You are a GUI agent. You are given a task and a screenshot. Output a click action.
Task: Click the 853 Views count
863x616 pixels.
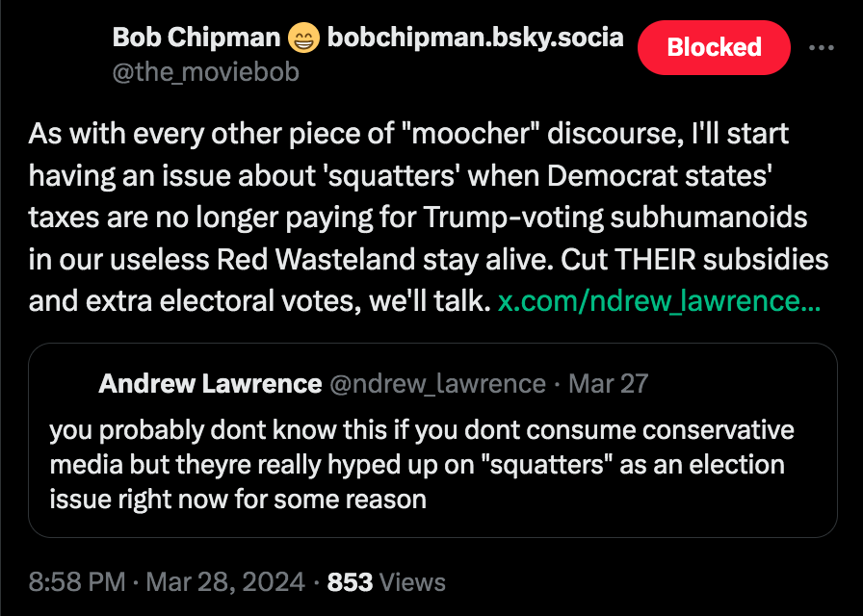(386, 582)
